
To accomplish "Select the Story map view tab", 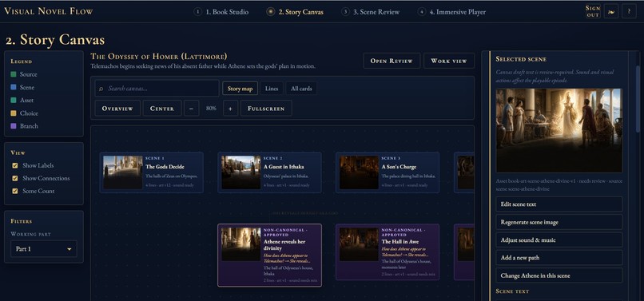I will pos(240,89).
